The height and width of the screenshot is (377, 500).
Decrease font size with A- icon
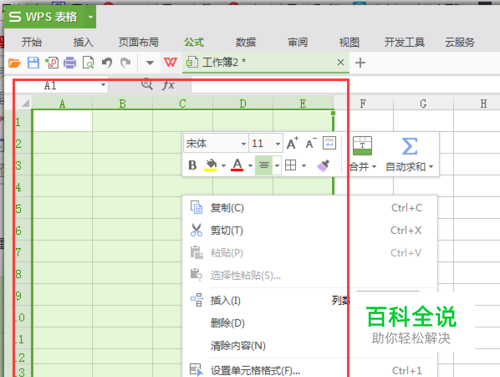(x=311, y=144)
